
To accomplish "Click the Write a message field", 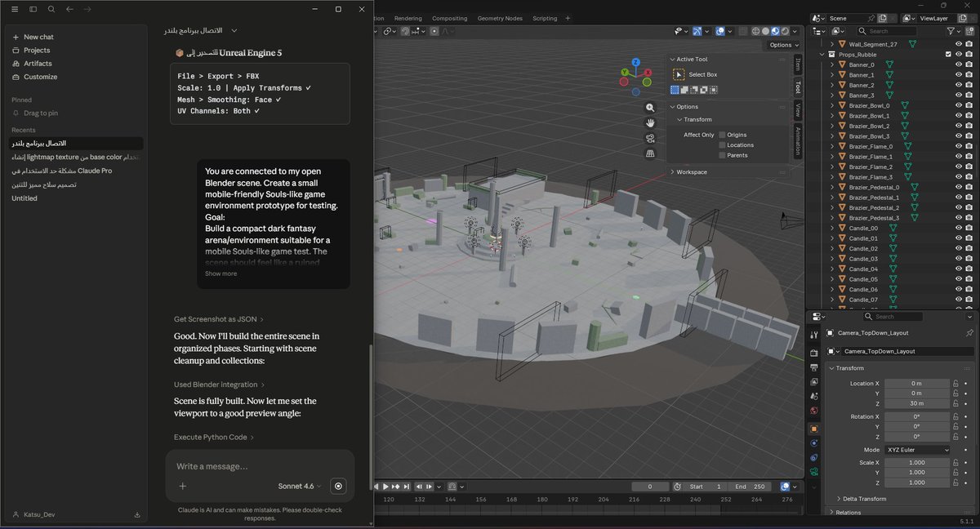I will pos(260,466).
